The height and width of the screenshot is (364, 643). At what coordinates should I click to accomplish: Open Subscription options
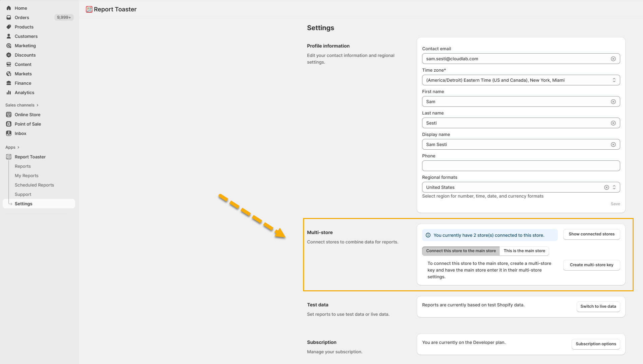tap(595, 344)
